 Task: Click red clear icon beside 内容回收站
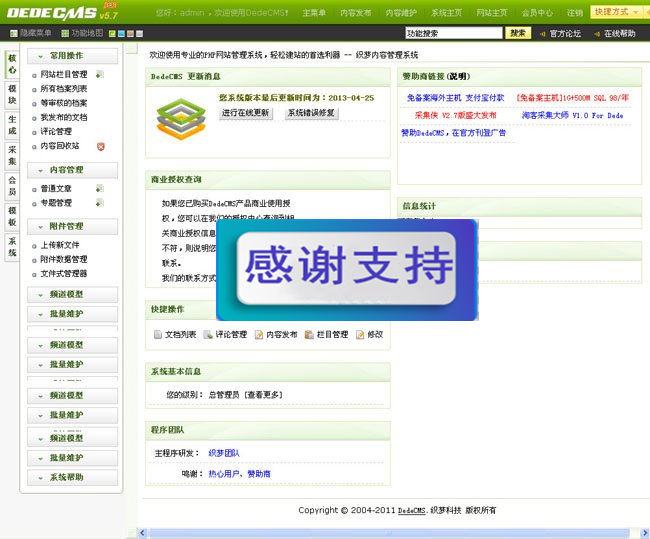[x=100, y=146]
